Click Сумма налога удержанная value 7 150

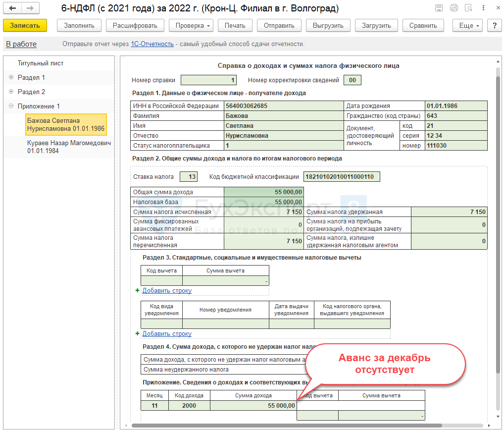pyautogui.click(x=449, y=212)
